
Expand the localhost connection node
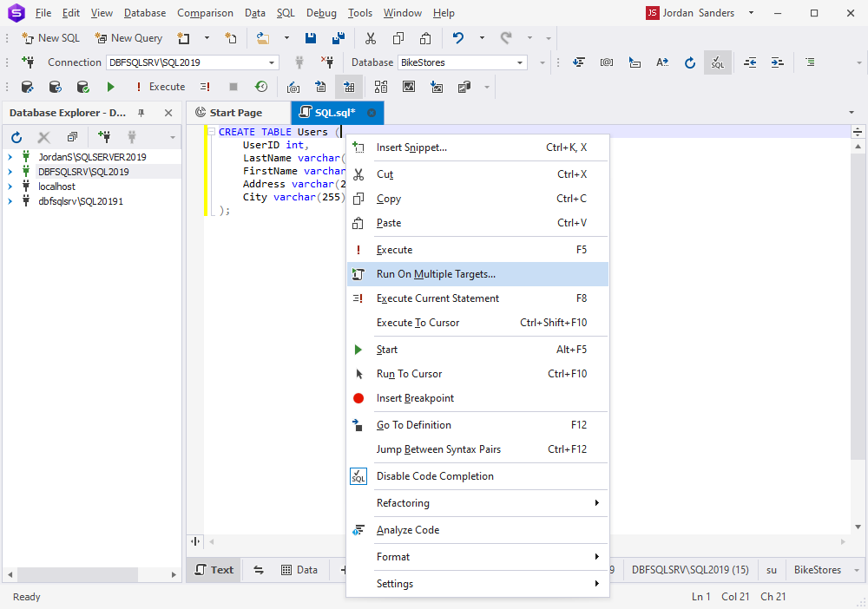[10, 187]
